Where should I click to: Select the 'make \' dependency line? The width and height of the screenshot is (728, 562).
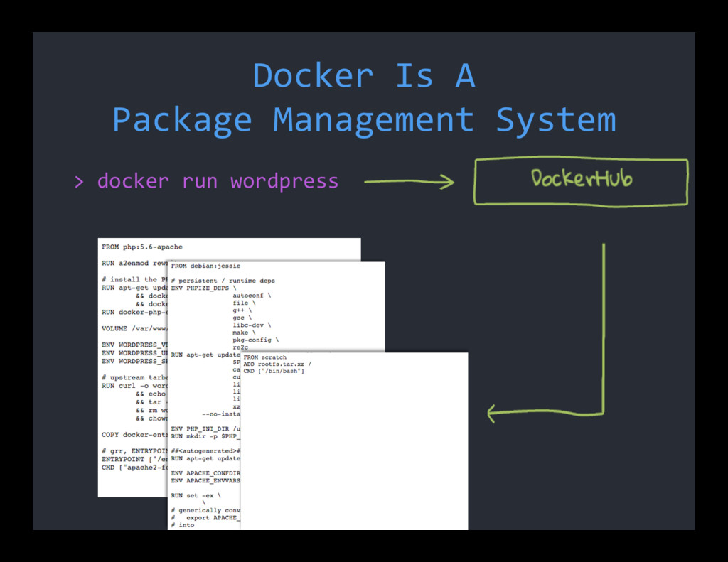[x=245, y=333]
